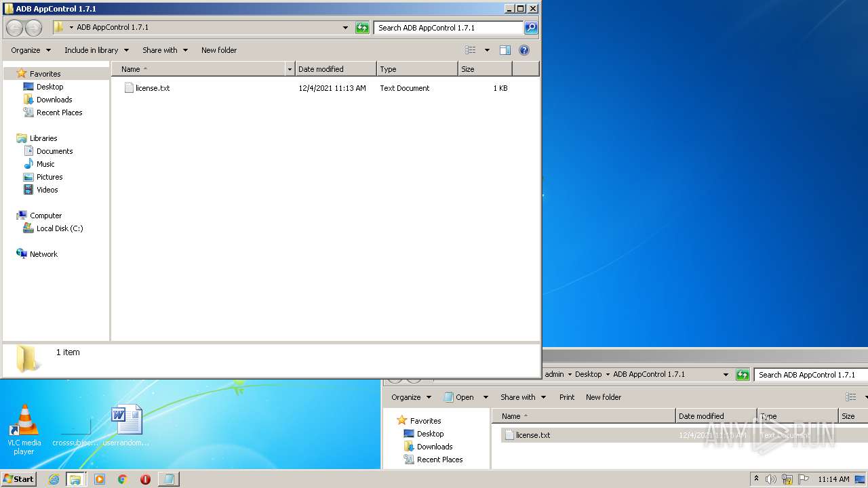Launch Opera browser from taskbar
This screenshot has height=488, width=868.
(145, 479)
